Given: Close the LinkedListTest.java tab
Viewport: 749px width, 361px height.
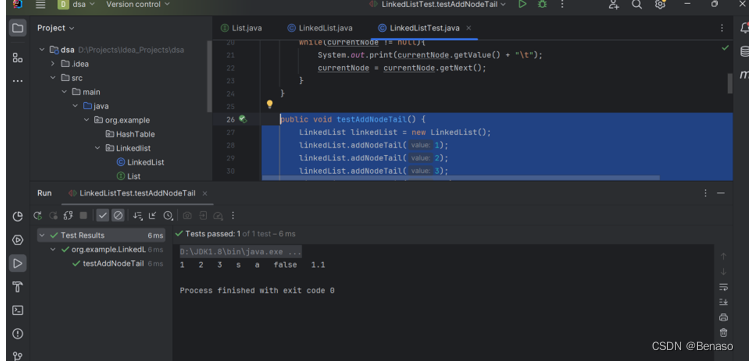Looking at the screenshot, I should (x=469, y=28).
